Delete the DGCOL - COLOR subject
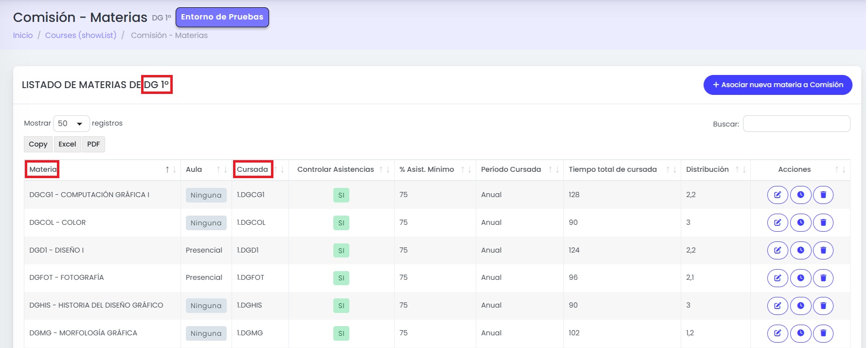Image resolution: width=868 pixels, height=348 pixels. [x=823, y=222]
